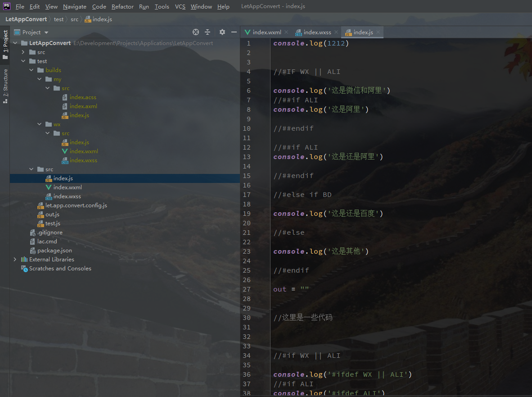Open the Code menu
The height and width of the screenshot is (397, 532).
(x=99, y=6)
